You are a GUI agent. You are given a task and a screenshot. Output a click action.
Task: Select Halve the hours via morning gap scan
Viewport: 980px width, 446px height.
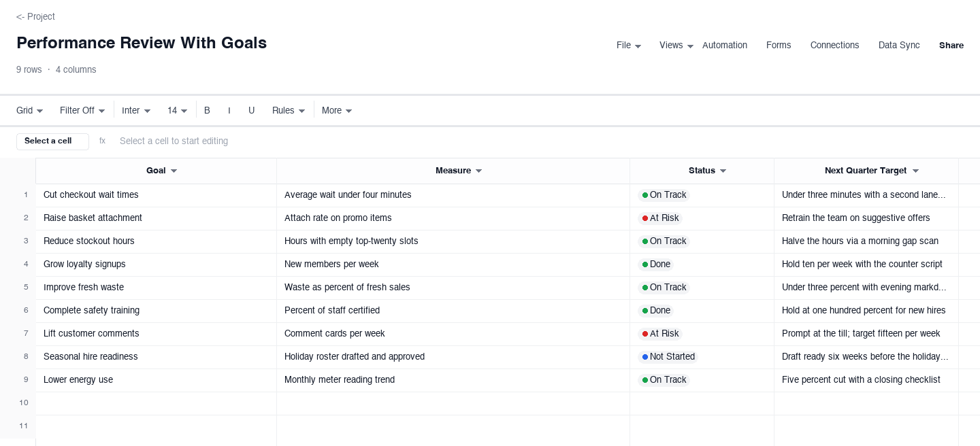866,241
